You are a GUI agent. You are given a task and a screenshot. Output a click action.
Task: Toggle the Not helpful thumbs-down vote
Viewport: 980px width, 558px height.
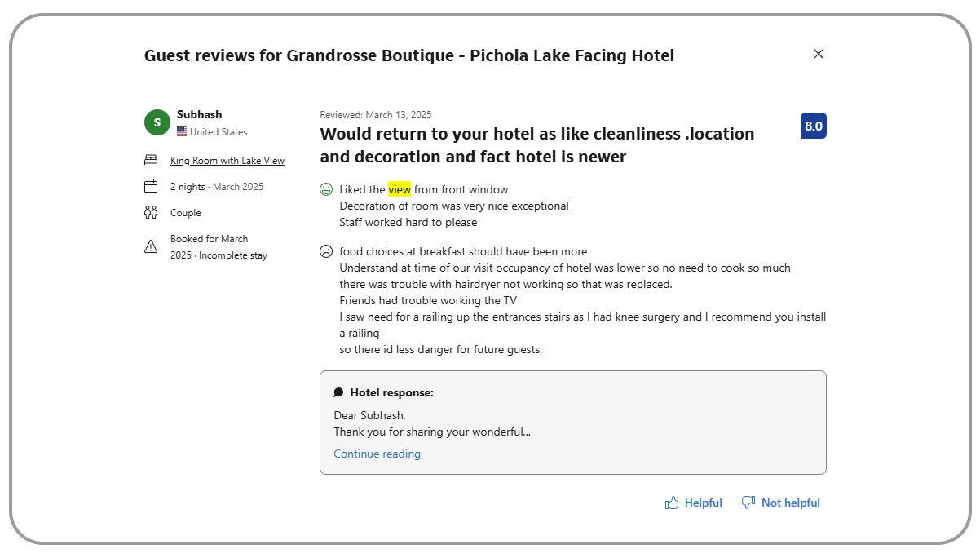click(x=748, y=503)
